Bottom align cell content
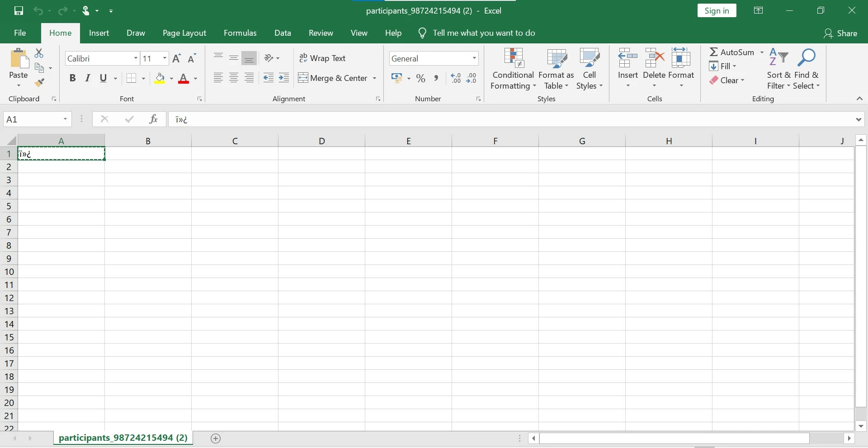The image size is (868, 448). [249, 58]
